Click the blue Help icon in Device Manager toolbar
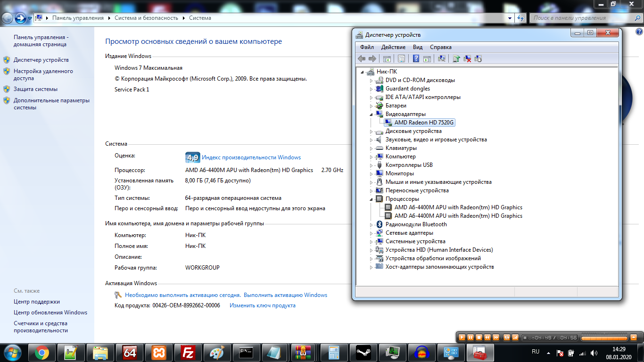This screenshot has width=644, height=362. (416, 58)
